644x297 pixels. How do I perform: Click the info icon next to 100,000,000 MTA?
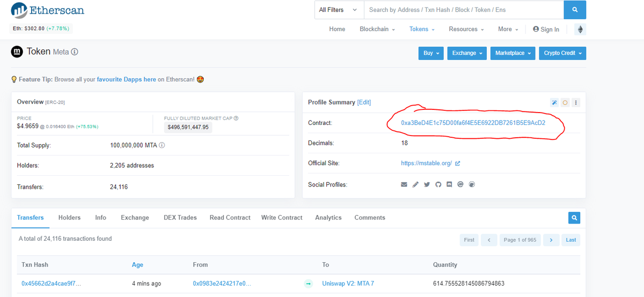click(162, 145)
